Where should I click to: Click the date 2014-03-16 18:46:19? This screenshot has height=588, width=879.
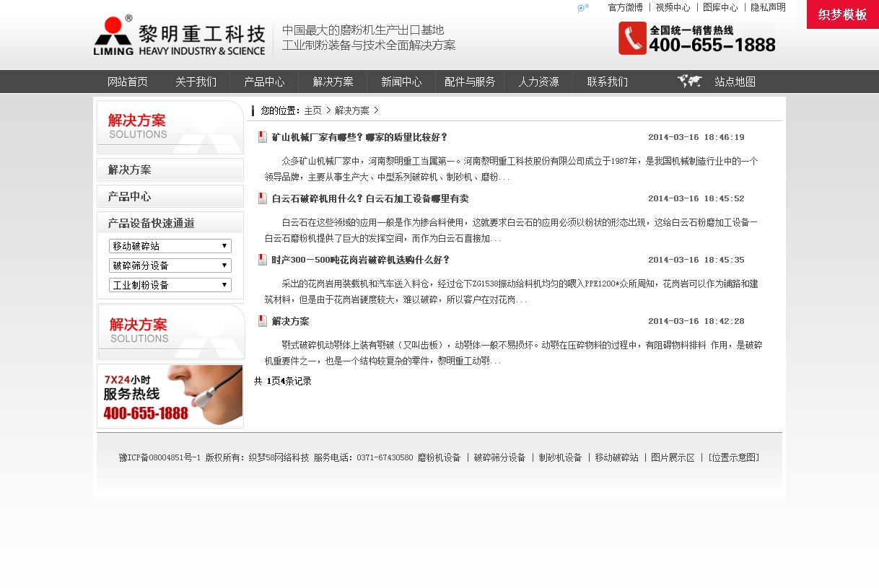[x=696, y=137]
